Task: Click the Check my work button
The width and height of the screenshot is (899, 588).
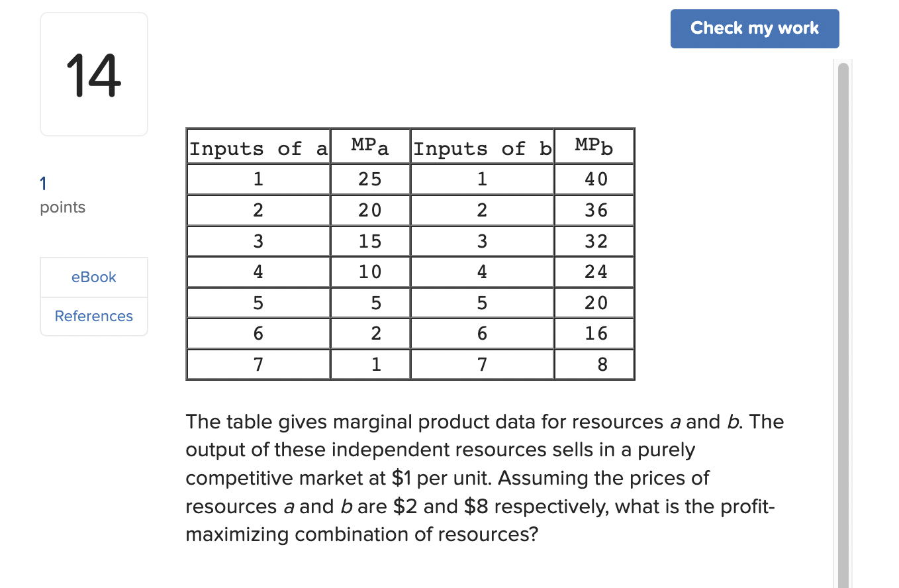Action: [755, 28]
